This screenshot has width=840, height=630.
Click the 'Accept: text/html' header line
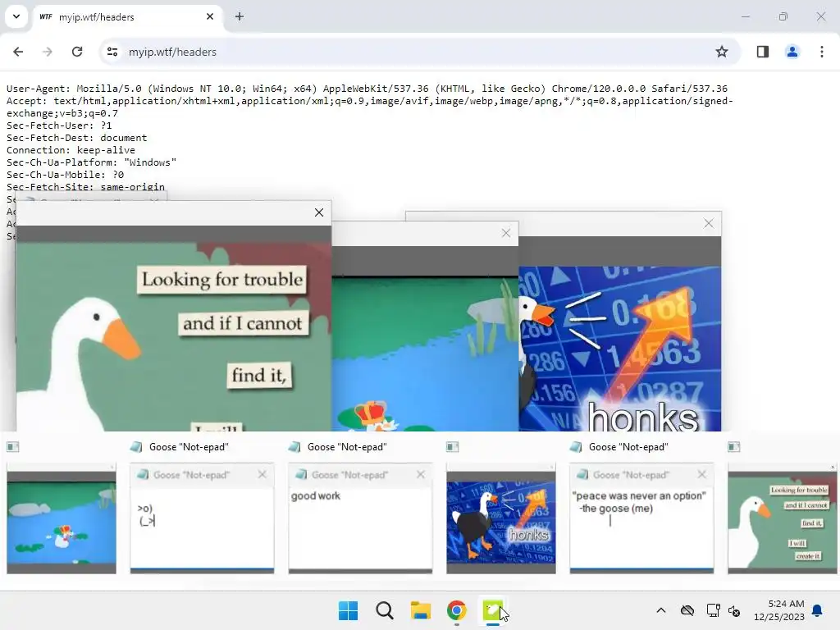click(370, 107)
